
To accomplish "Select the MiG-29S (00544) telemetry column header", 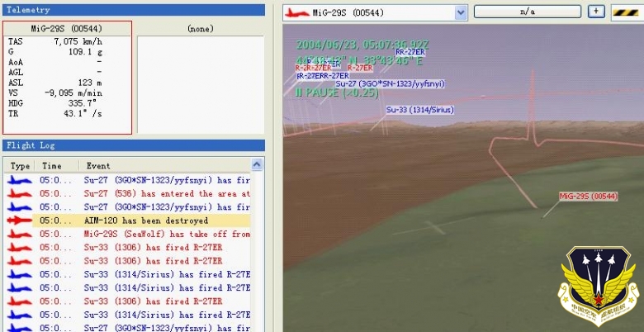I will (67, 28).
